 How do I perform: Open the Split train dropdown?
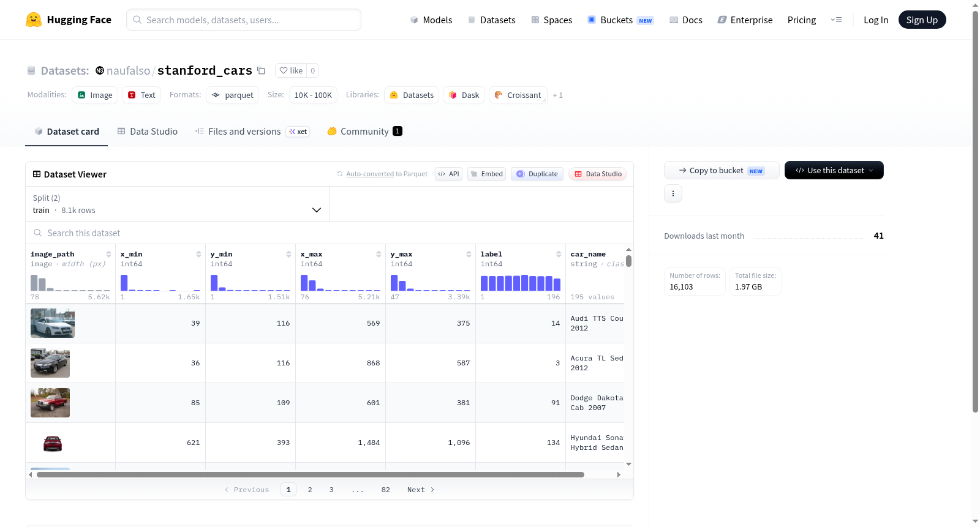pos(178,204)
